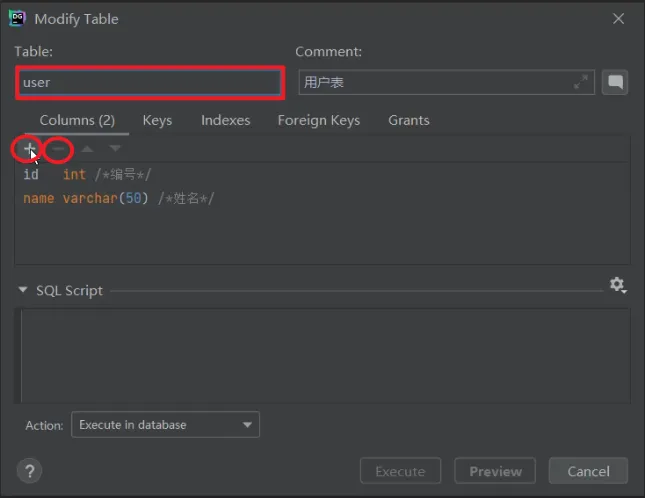
Task: Collapse the SQL Script section
Action: 23,291
